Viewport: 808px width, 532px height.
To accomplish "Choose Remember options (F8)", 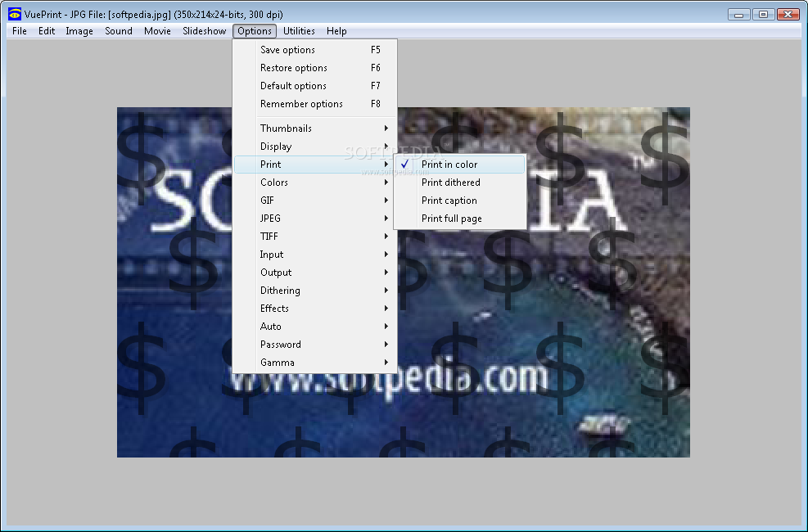I will 315,104.
